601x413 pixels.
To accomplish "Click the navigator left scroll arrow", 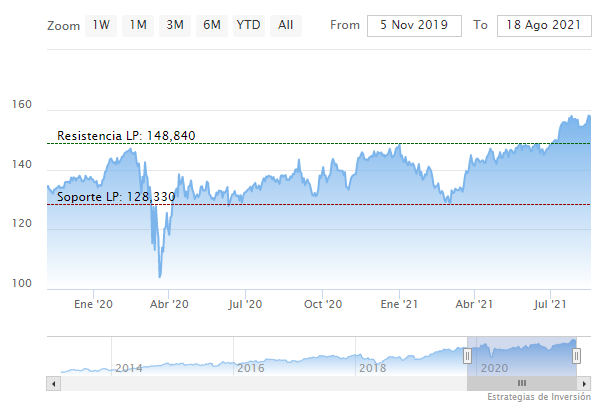I will pos(52,383).
